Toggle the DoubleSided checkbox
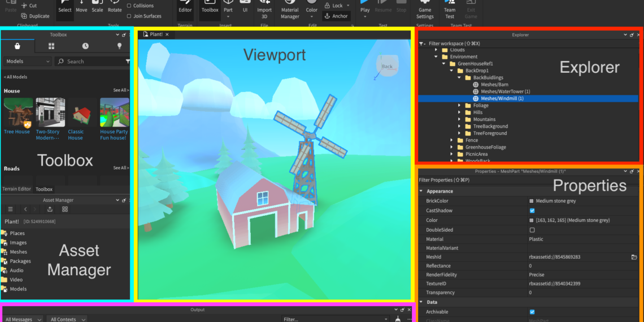This screenshot has width=644, height=322. pos(532,230)
